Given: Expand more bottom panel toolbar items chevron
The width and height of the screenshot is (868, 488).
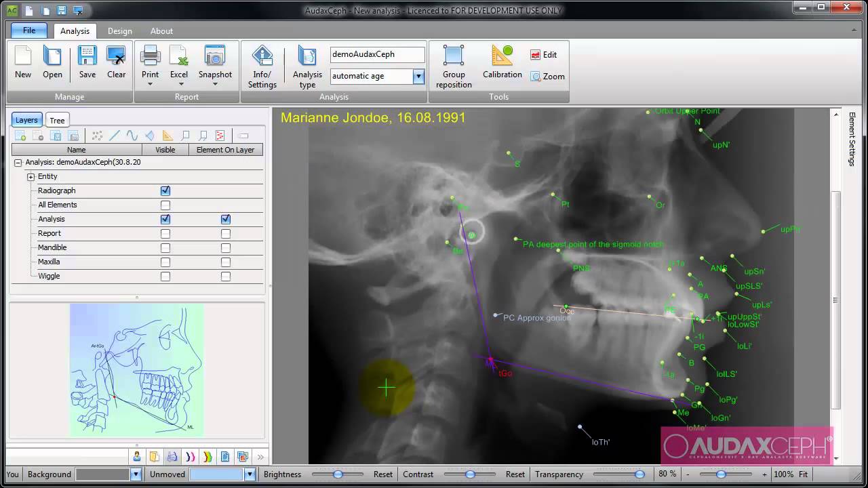Looking at the screenshot, I should [260, 457].
